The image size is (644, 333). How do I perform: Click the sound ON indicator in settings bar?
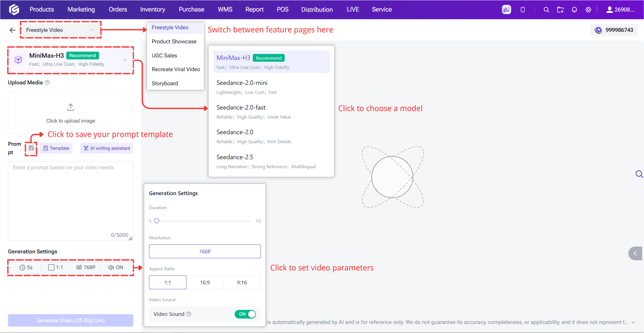115,267
